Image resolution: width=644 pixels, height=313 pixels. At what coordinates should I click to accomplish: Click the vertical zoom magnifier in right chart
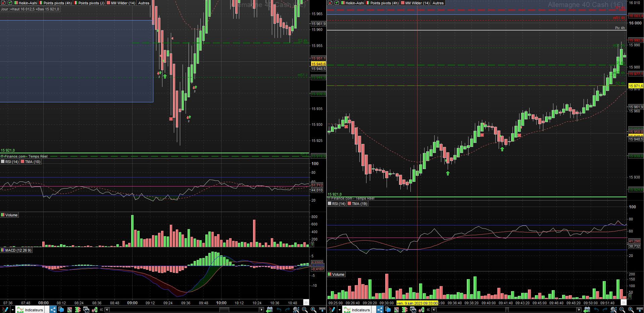613,310
